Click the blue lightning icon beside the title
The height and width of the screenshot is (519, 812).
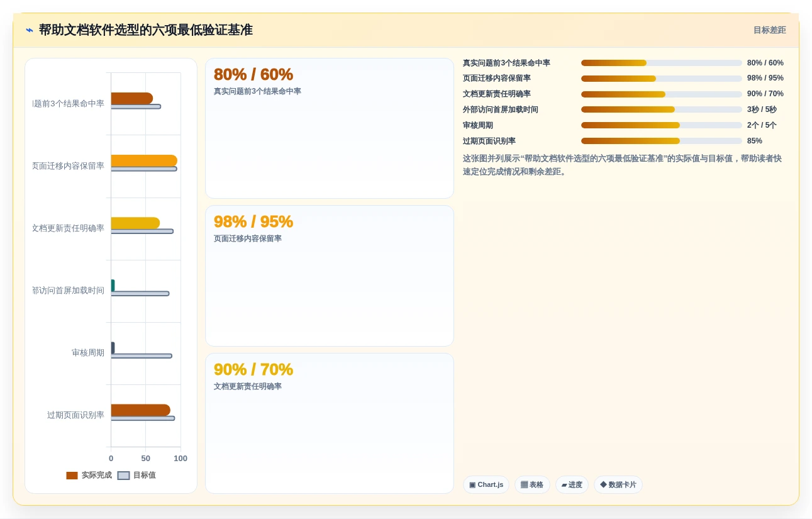(29, 30)
